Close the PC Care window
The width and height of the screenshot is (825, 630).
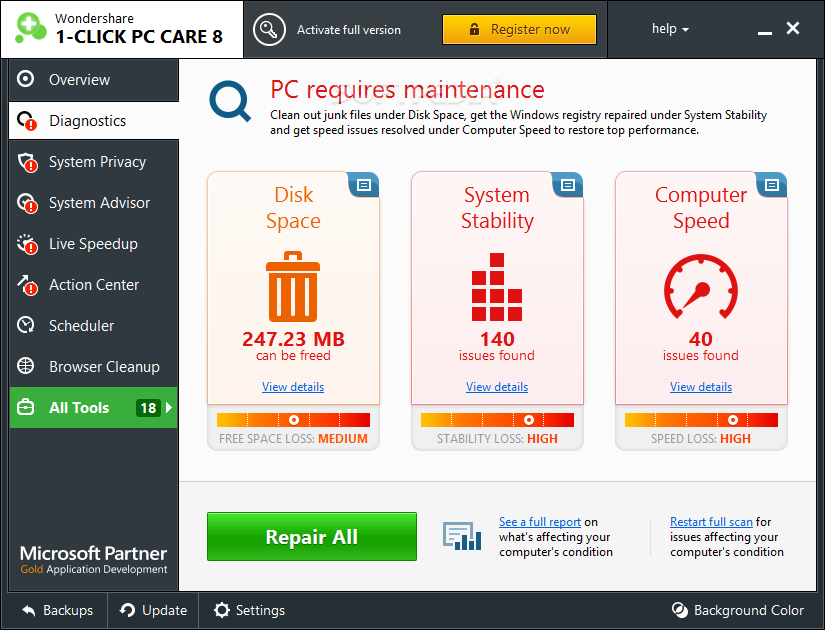coord(793,28)
